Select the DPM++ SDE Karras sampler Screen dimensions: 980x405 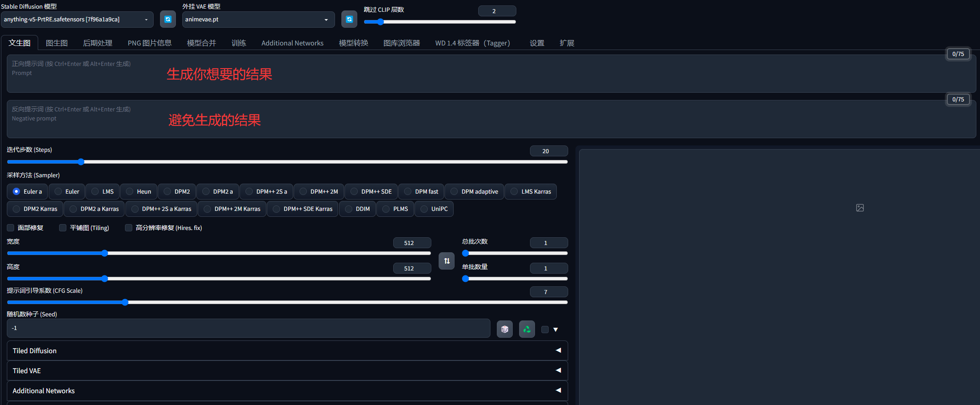point(303,209)
